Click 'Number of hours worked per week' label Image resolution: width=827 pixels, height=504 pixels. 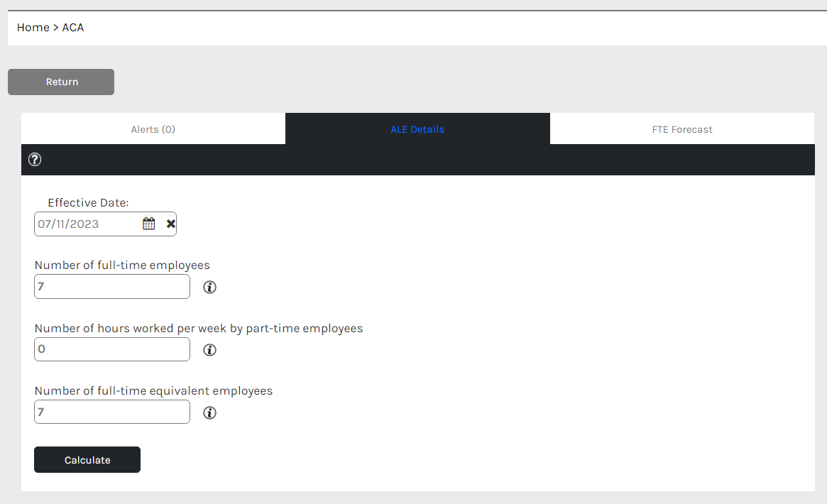coord(199,329)
